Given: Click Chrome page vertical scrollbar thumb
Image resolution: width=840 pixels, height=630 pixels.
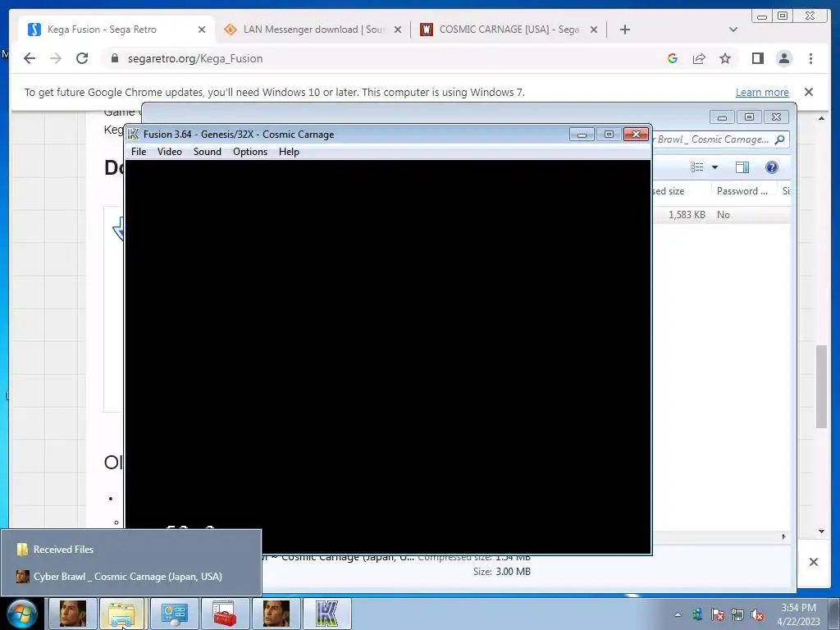Looking at the screenshot, I should [x=821, y=387].
